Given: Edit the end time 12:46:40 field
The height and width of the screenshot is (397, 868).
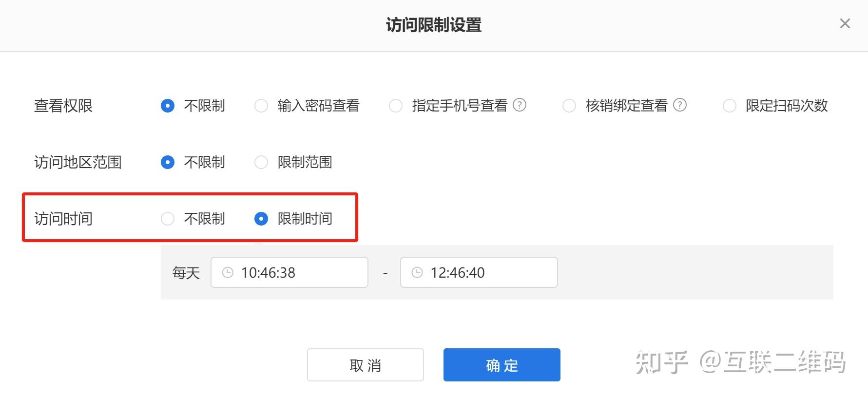Looking at the screenshot, I should click(x=479, y=272).
